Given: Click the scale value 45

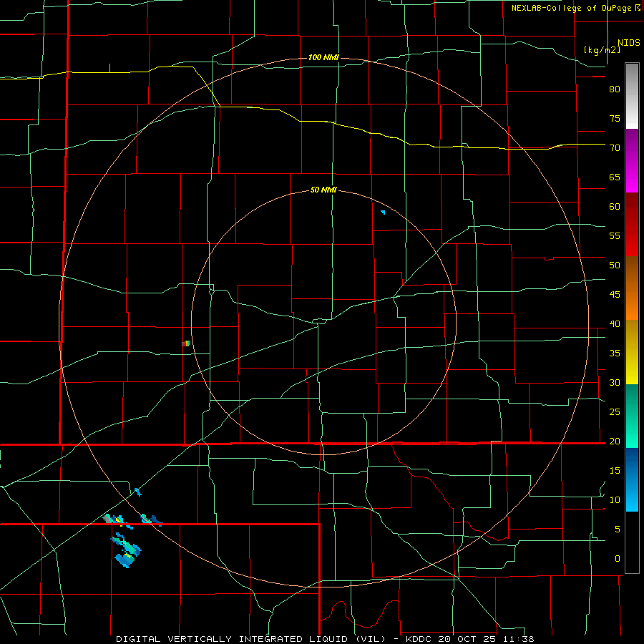Looking at the screenshot, I should pos(615,295).
